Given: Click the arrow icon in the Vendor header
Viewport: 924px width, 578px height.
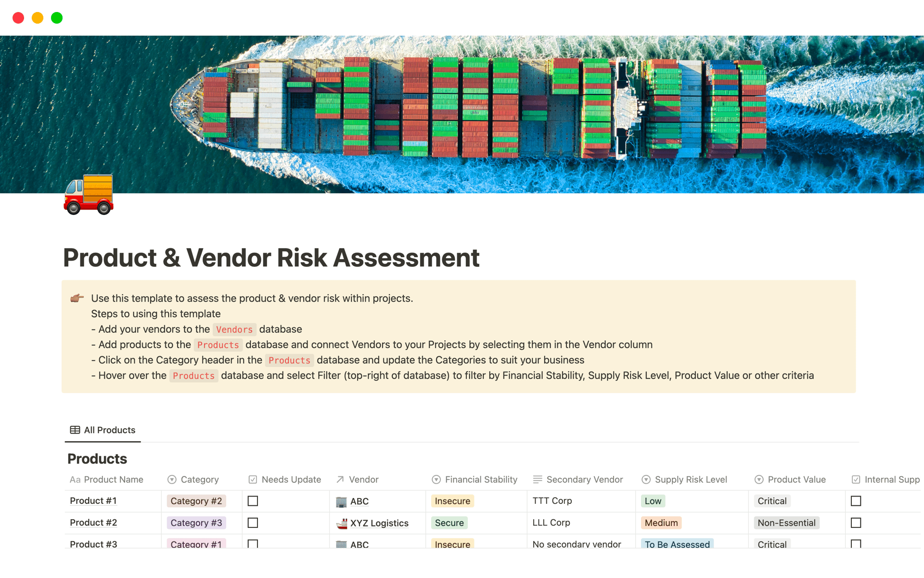Looking at the screenshot, I should pyautogui.click(x=340, y=479).
